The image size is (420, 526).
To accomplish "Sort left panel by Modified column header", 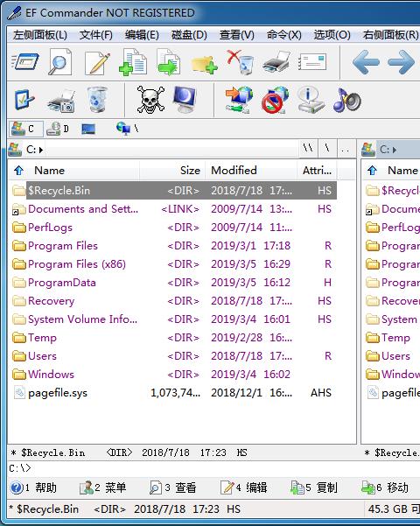I will point(251,171).
